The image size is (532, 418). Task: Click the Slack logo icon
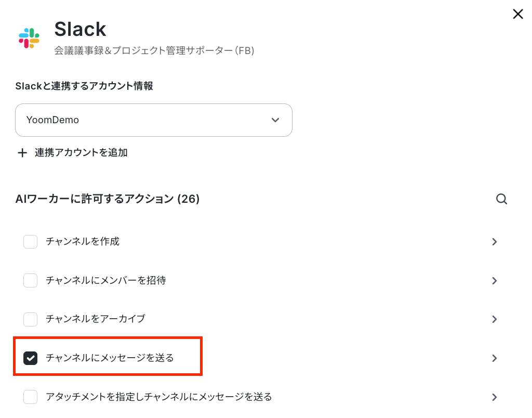click(x=29, y=38)
